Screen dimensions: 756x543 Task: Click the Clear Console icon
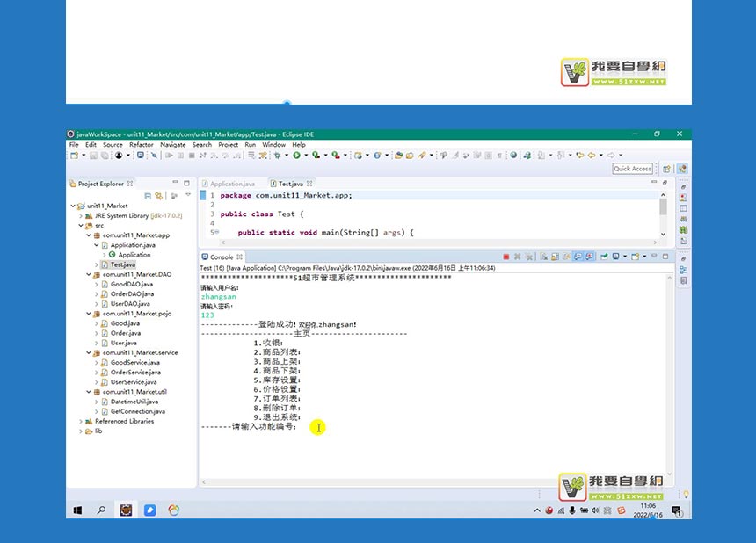[x=543, y=257]
